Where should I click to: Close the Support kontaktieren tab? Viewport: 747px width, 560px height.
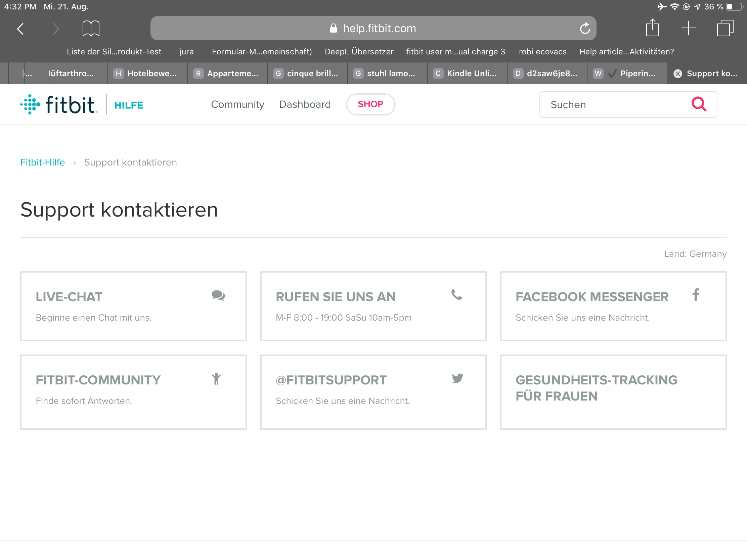coord(677,74)
